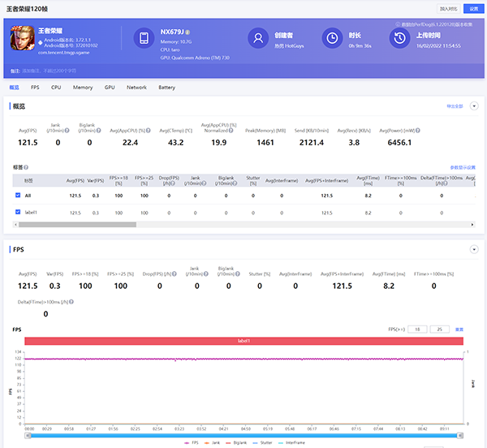Click help icon beside 标签 heading
Viewport: 487px width, 448px height.
[26, 167]
